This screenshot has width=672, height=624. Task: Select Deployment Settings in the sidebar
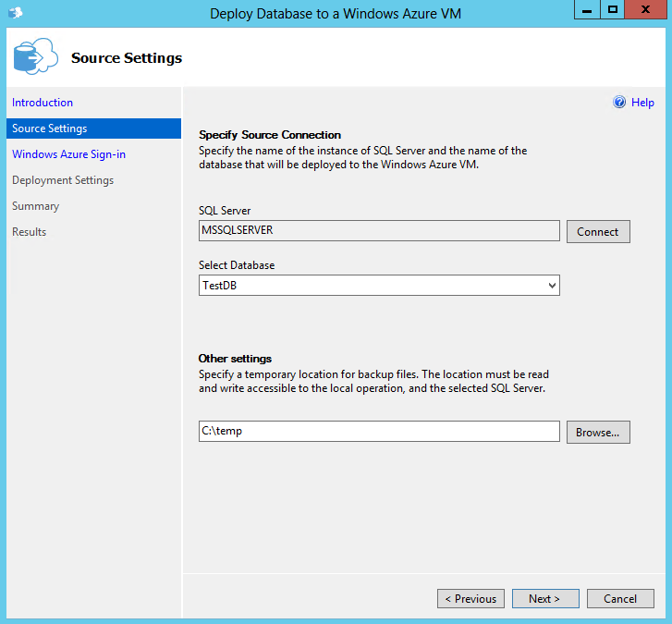point(63,180)
